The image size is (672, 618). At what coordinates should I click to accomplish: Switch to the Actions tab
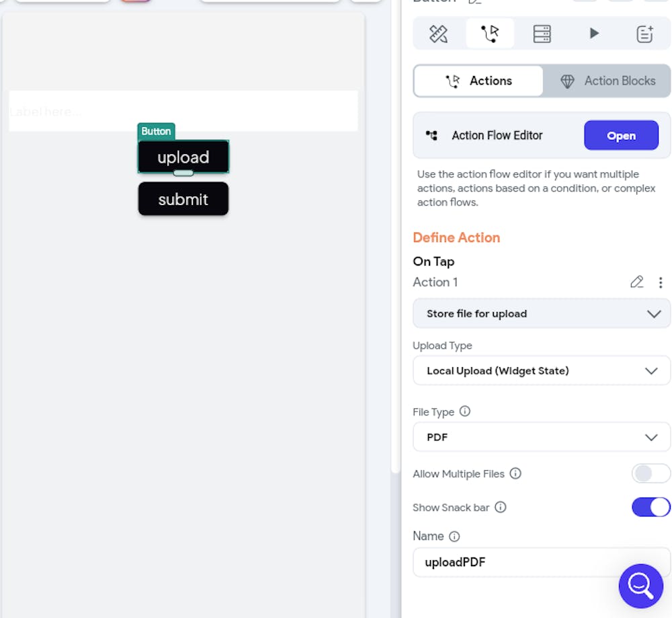pos(478,81)
